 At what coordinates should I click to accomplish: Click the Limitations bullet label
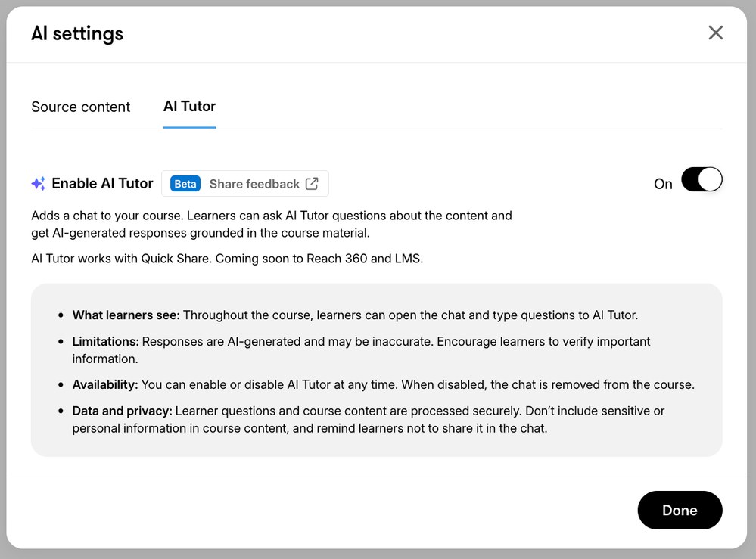point(105,342)
